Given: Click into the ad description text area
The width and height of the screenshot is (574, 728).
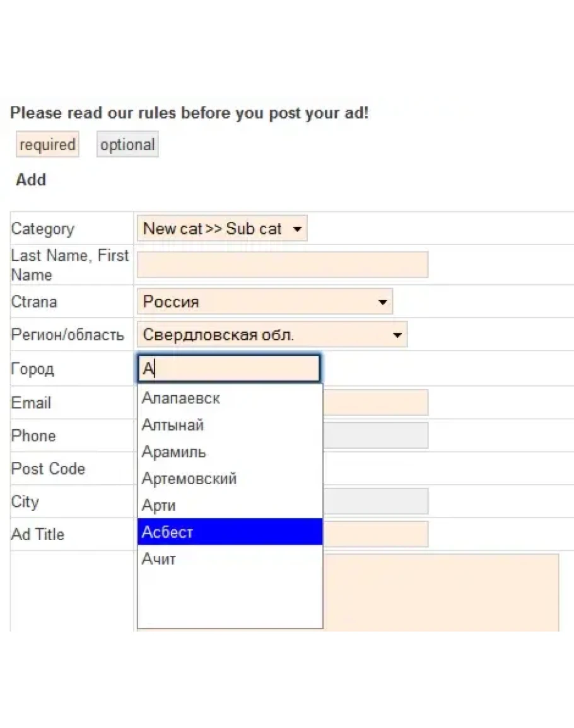Looking at the screenshot, I should [x=442, y=591].
